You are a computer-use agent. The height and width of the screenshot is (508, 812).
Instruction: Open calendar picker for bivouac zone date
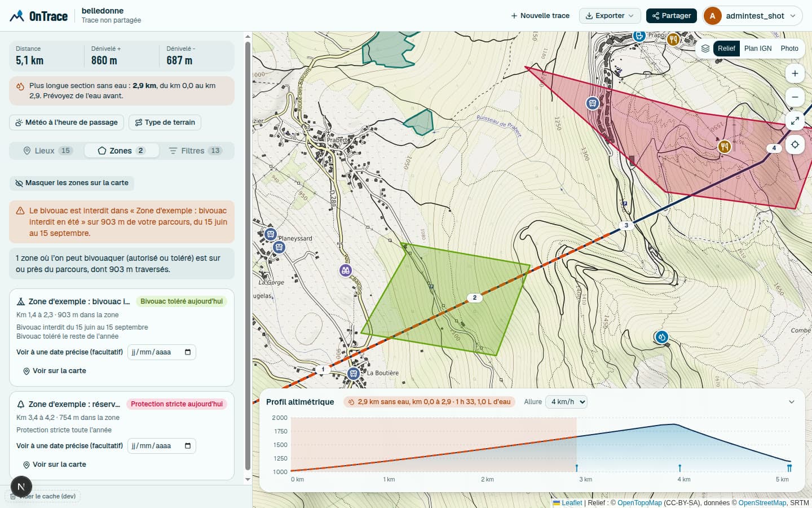(x=188, y=352)
